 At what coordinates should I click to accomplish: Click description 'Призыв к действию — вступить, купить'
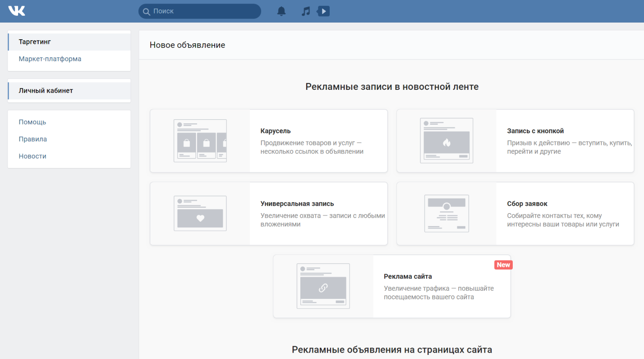point(570,143)
